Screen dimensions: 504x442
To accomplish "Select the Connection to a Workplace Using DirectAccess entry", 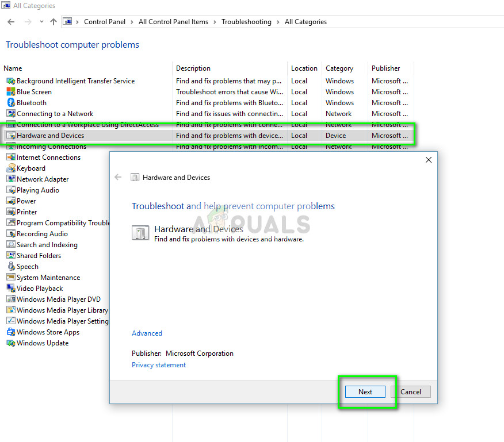I will click(87, 124).
